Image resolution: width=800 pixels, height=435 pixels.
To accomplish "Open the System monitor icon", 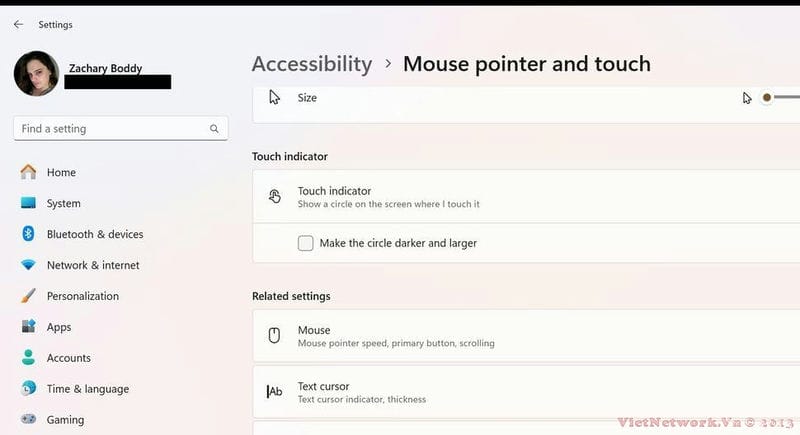I will (x=29, y=203).
